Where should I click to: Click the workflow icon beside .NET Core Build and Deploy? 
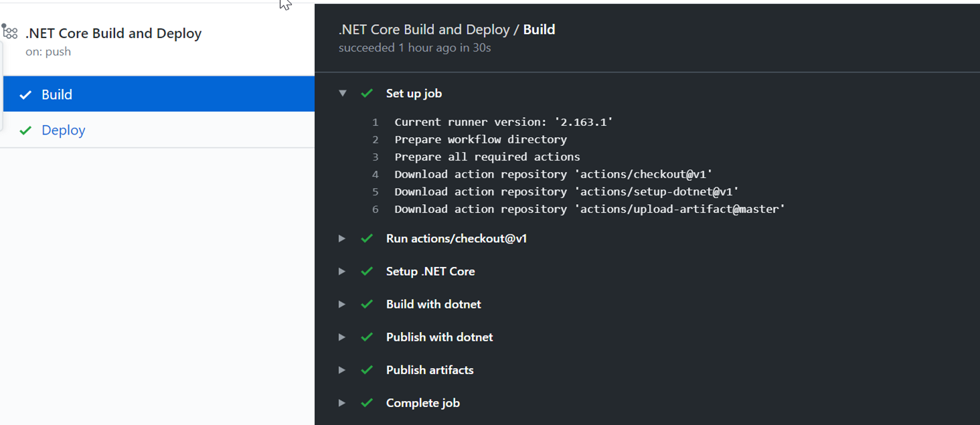(10, 31)
